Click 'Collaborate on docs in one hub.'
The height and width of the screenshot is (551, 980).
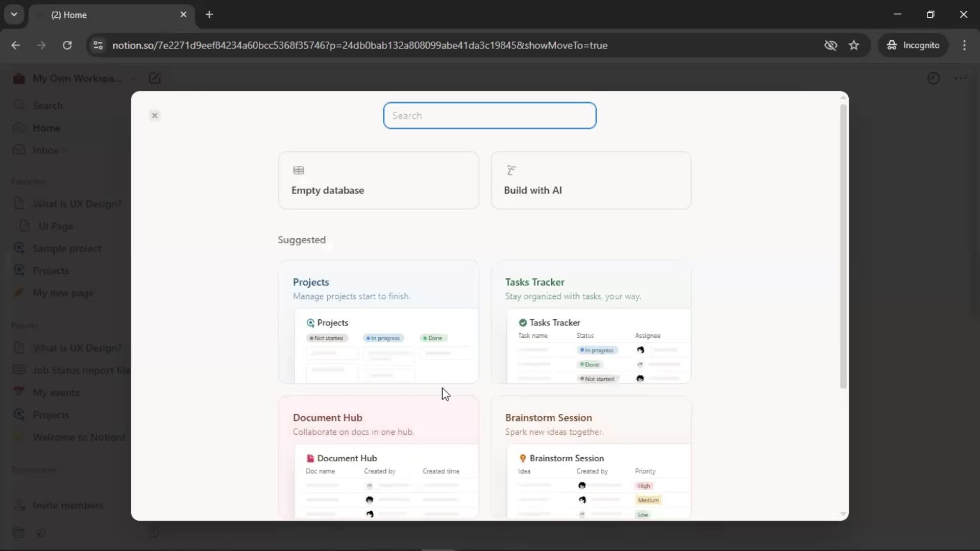(353, 432)
